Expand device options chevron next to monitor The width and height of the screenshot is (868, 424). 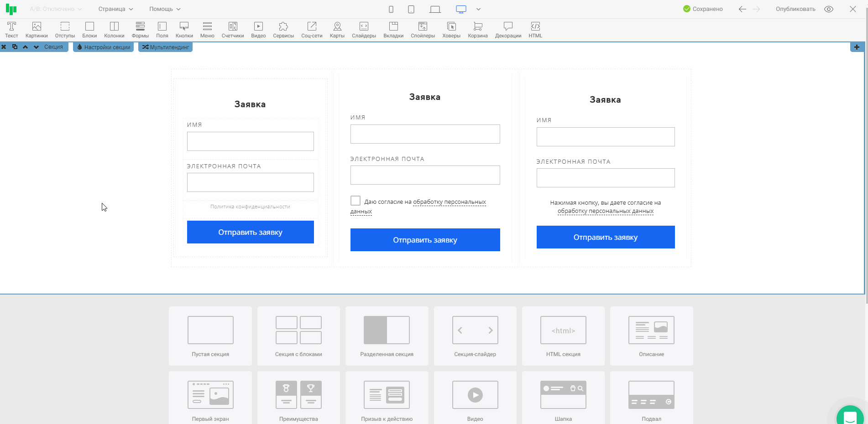click(478, 9)
